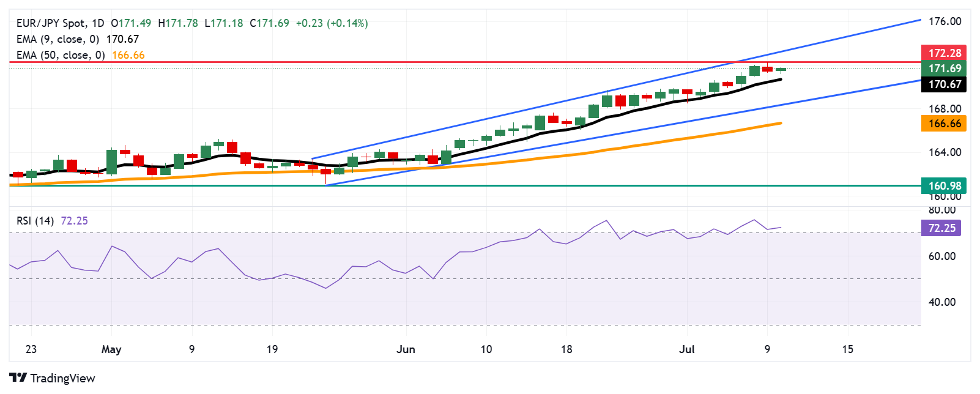Open the TradingView text link
Viewport: 980px width, 394px height.
tap(62, 378)
